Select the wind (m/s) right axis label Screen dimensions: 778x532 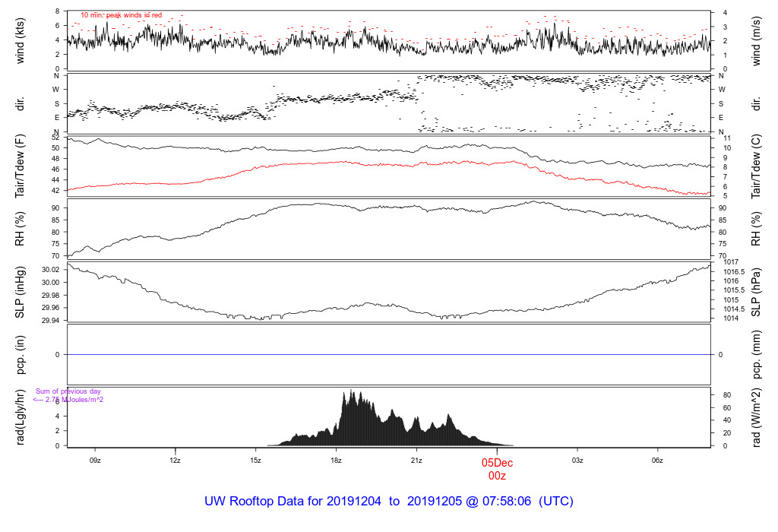pos(757,40)
